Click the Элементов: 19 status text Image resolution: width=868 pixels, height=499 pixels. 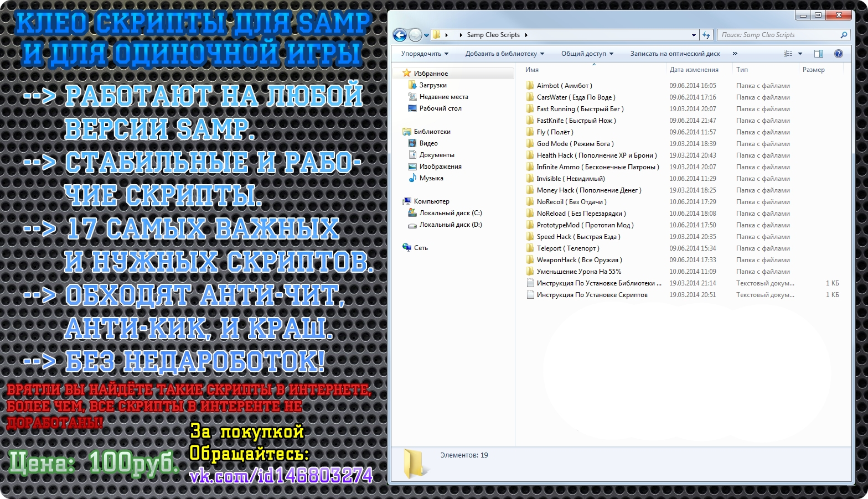pos(464,455)
